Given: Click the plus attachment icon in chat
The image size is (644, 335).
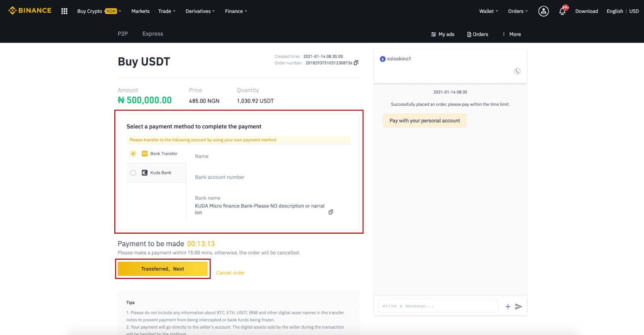Looking at the screenshot, I should point(508,306).
